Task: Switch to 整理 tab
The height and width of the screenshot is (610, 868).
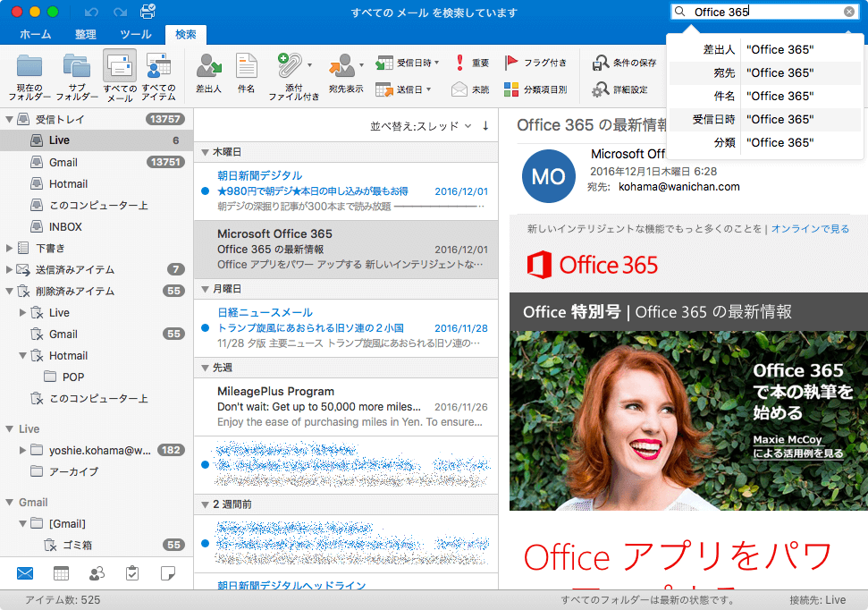Action: pyautogui.click(x=85, y=34)
